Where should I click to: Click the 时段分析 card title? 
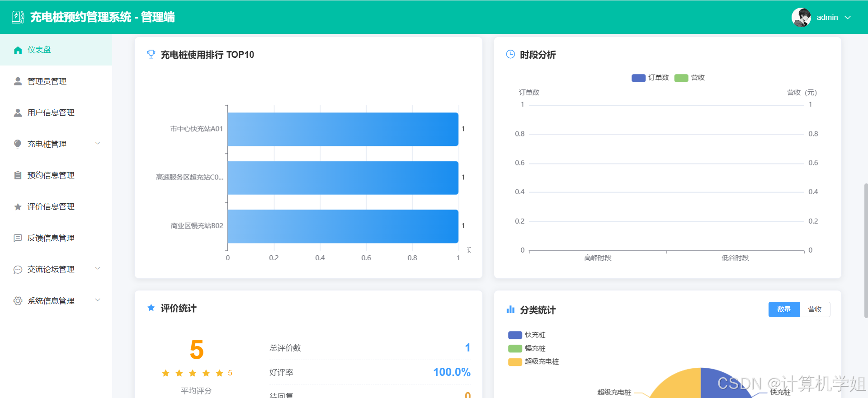(x=538, y=55)
